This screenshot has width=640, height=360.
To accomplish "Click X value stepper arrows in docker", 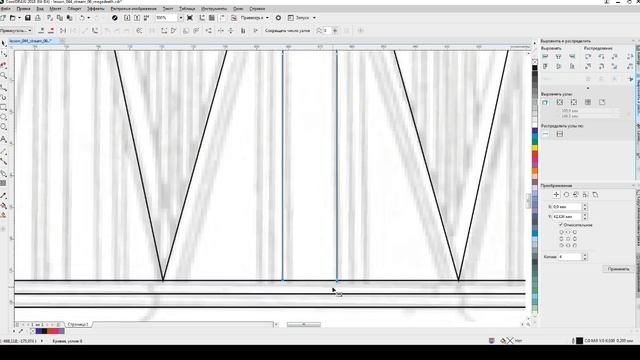I will [585, 207].
